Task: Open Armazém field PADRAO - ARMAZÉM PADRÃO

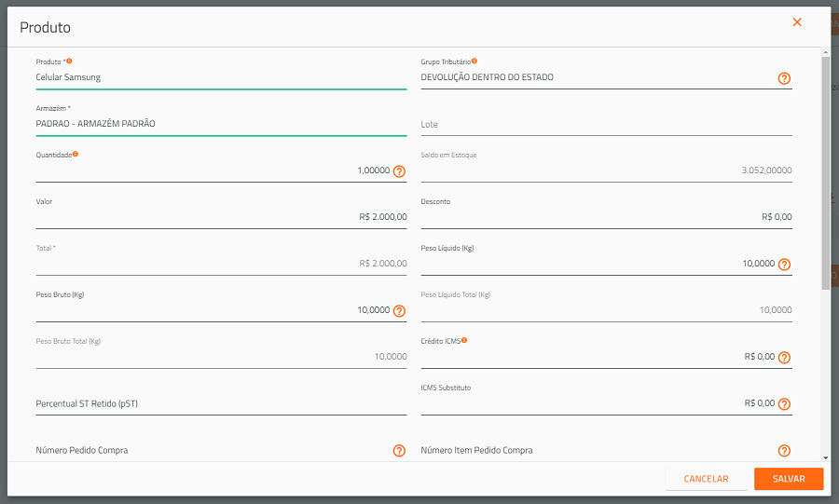Action: (x=221, y=124)
